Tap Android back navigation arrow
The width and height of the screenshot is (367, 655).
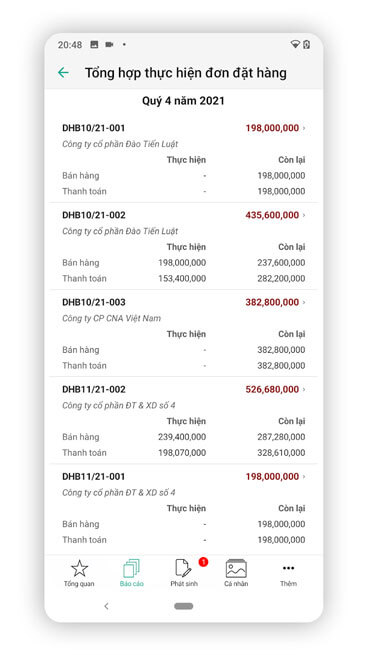106,606
